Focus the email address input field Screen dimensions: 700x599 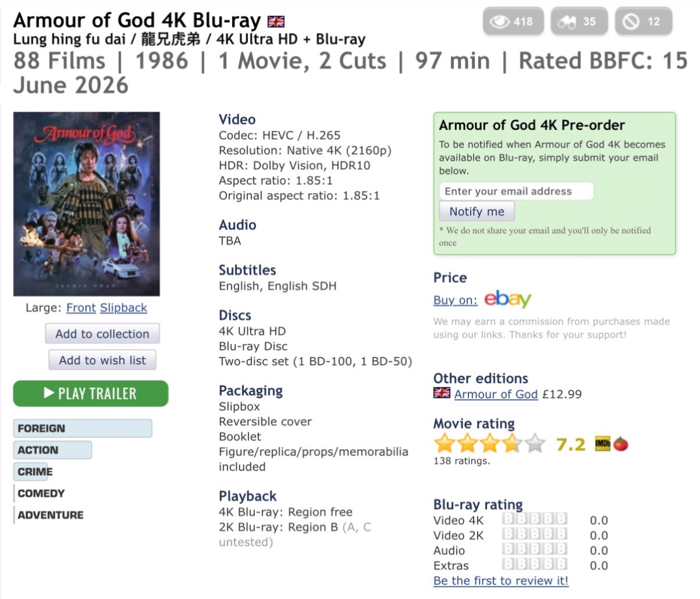click(x=516, y=191)
